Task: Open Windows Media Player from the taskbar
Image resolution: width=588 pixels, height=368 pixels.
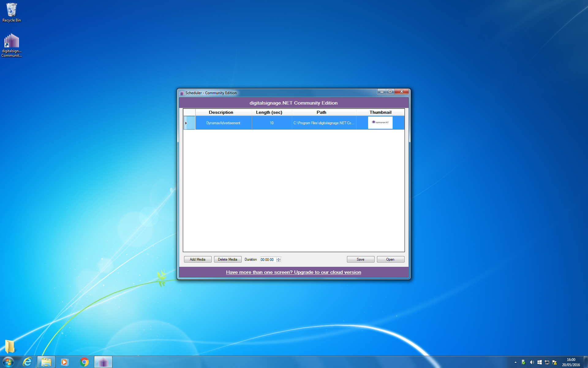Action: click(x=65, y=362)
